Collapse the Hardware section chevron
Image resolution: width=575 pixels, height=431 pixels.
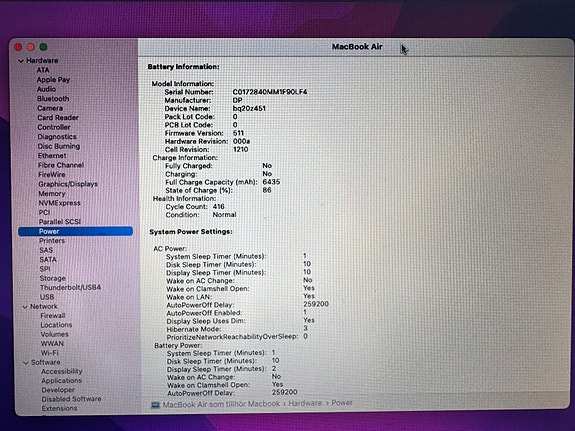21,61
